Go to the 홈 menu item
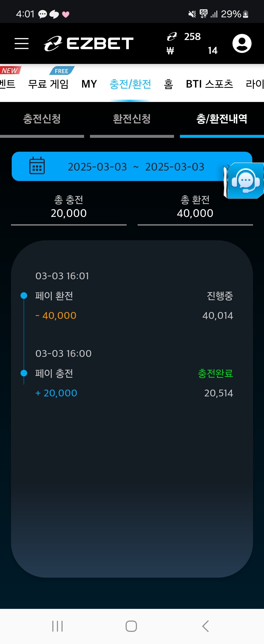Image resolution: width=264 pixels, height=644 pixels. [168, 84]
